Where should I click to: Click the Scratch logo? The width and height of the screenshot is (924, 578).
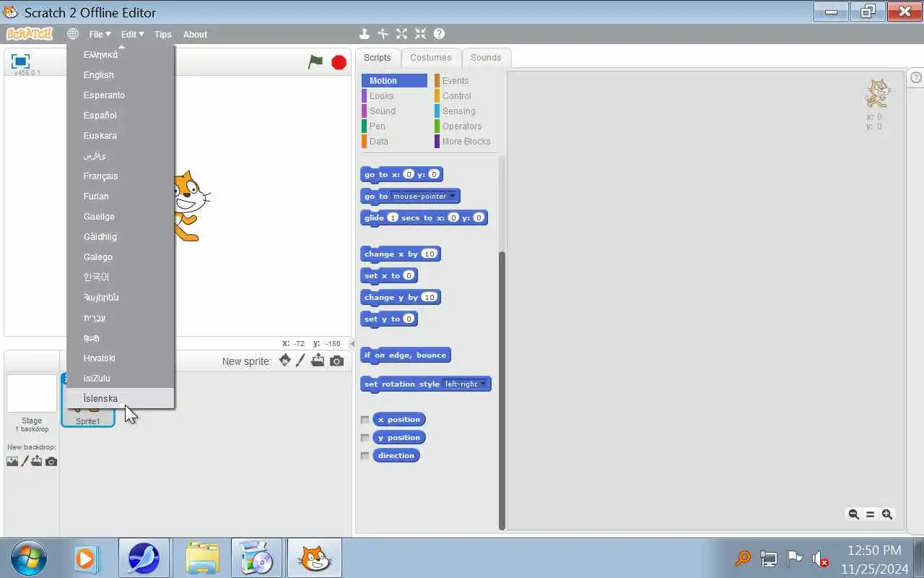point(30,34)
